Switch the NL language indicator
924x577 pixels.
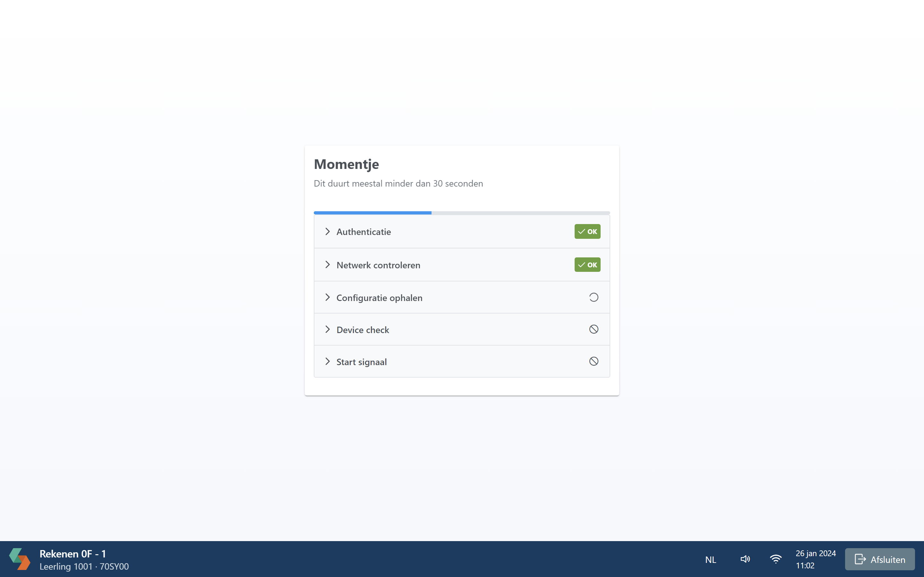pos(711,559)
